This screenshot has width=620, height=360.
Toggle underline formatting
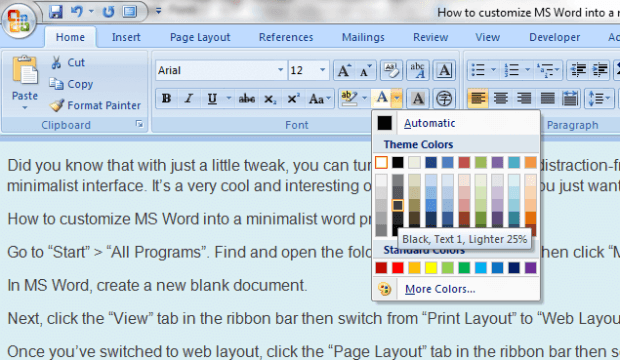point(212,99)
